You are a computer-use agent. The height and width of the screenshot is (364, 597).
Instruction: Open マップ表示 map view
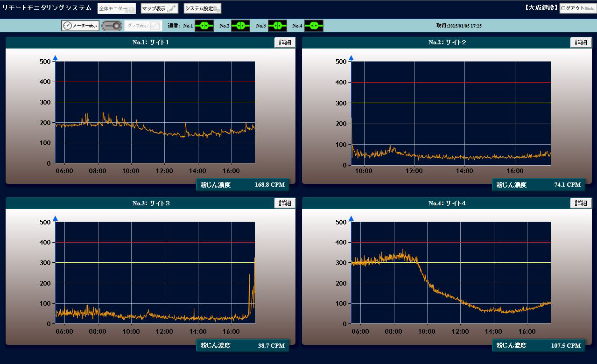(159, 8)
